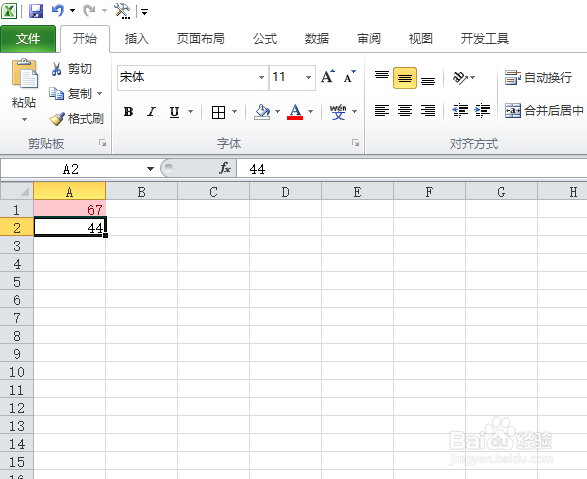Center text horizontally
This screenshot has width=587, height=479.
click(405, 111)
